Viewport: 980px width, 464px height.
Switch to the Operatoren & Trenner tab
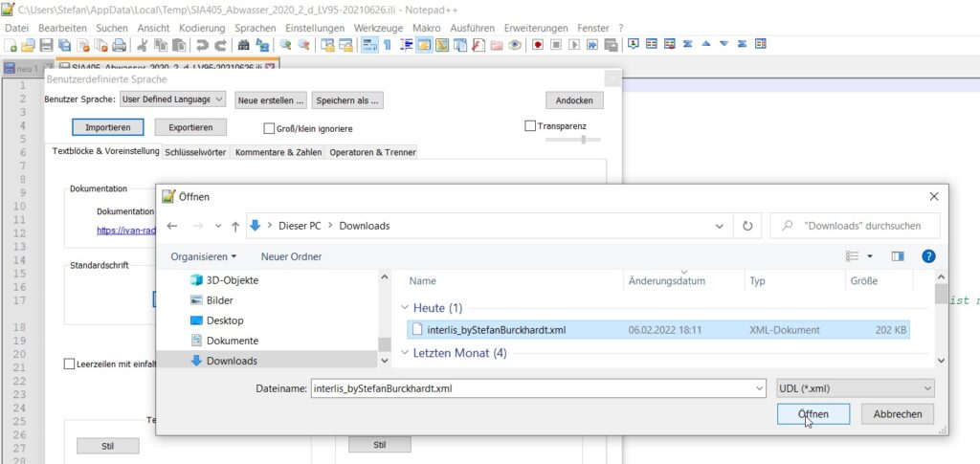(x=372, y=152)
